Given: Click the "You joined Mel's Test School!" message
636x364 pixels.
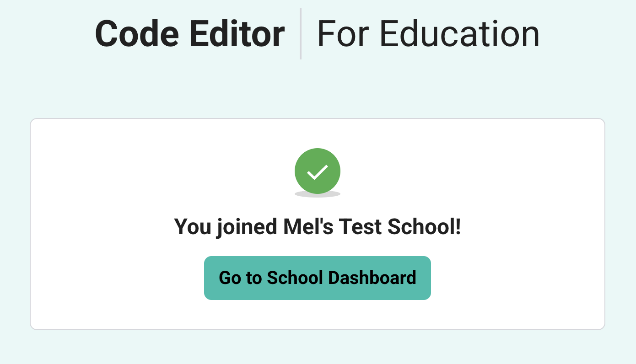Looking at the screenshot, I should (317, 227).
